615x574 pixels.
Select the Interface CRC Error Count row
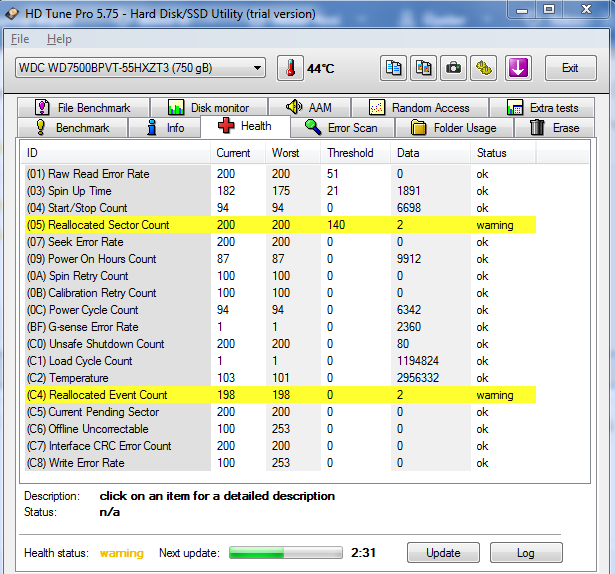click(x=280, y=446)
